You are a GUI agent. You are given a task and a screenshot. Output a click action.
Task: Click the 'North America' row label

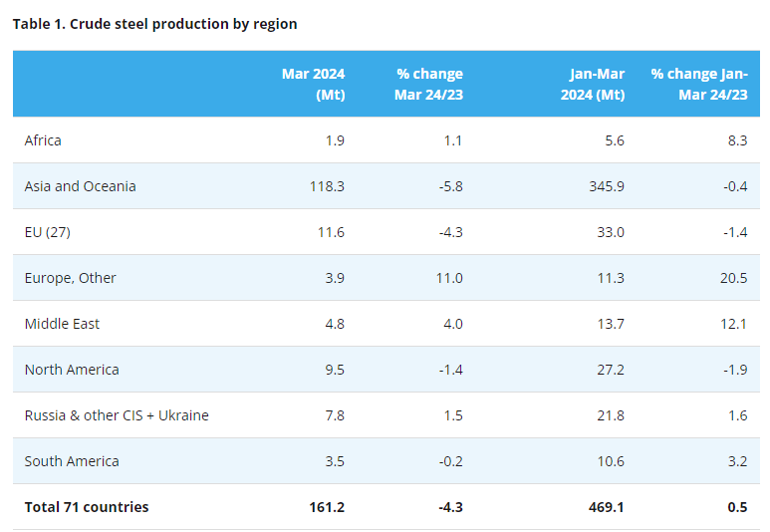click(72, 370)
